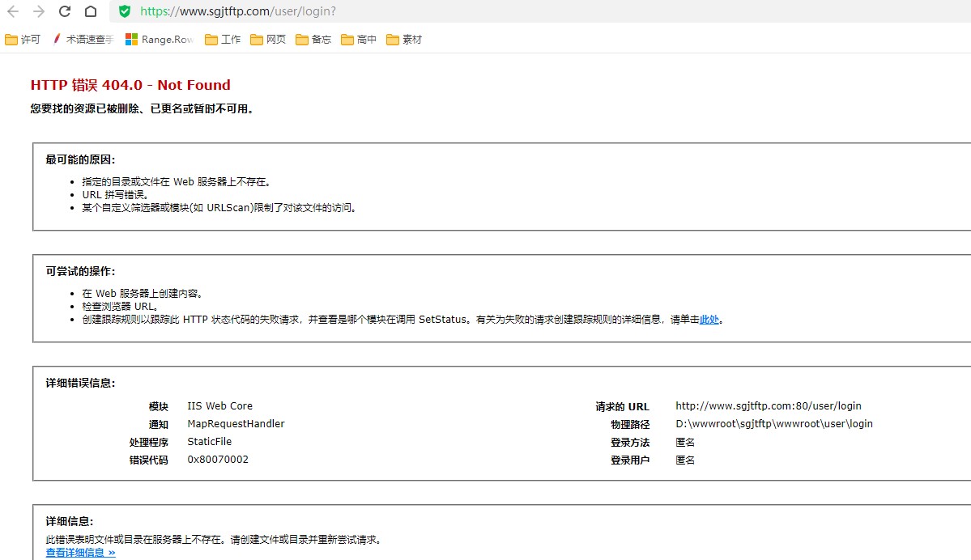The image size is (971, 560).
Task: Open the 高中 bookmarks folder
Action: (x=359, y=40)
